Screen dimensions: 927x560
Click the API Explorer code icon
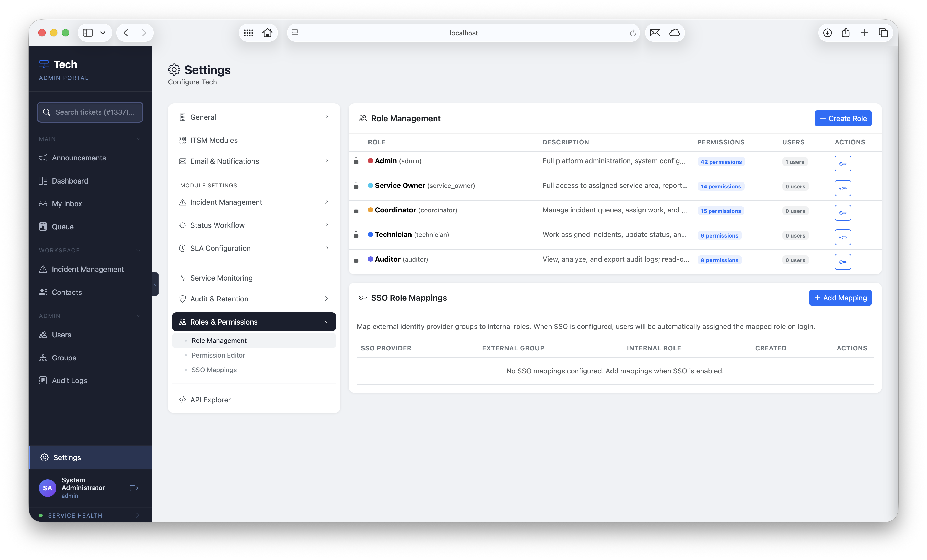tap(183, 400)
